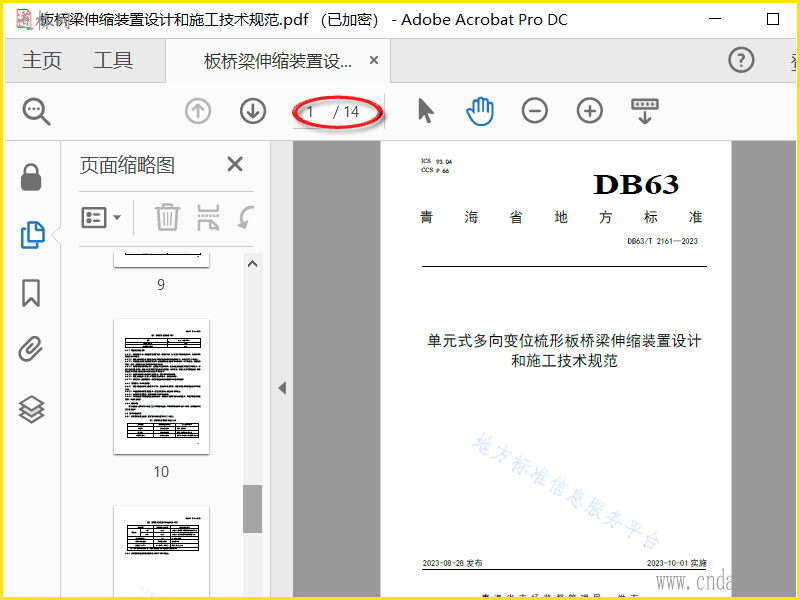Click the CCS P 66 classification text
The width and height of the screenshot is (800, 600).
tap(435, 170)
